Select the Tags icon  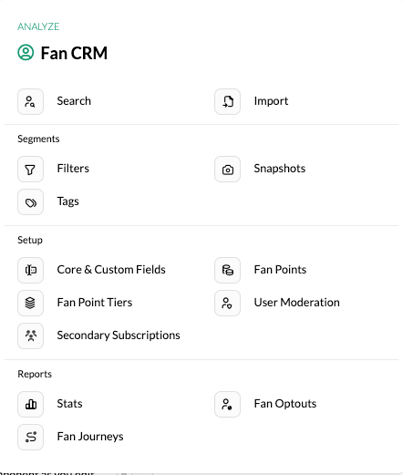30,202
